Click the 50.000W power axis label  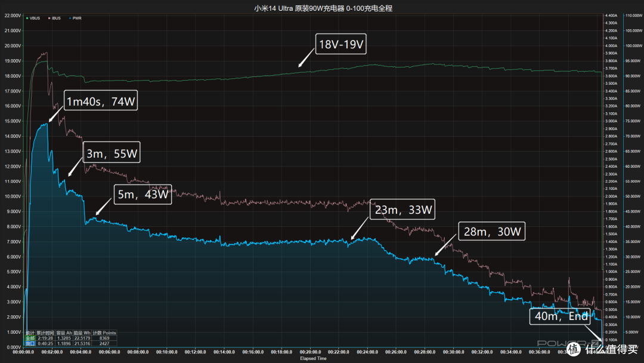[634, 196]
